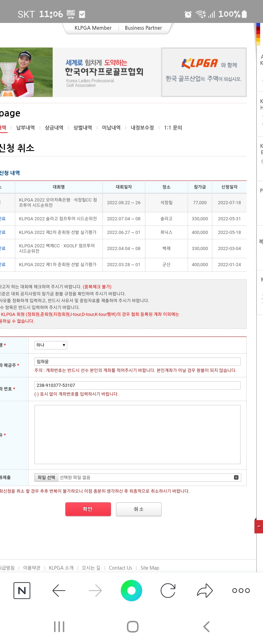Click venue cell 휘닉스

(x=166, y=232)
